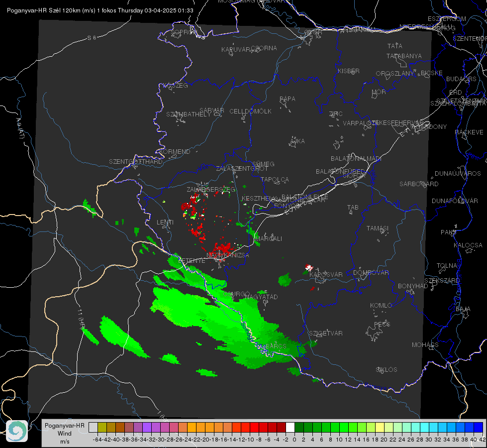Click the 'ZALAEGERSZEG' city label

pos(211,189)
